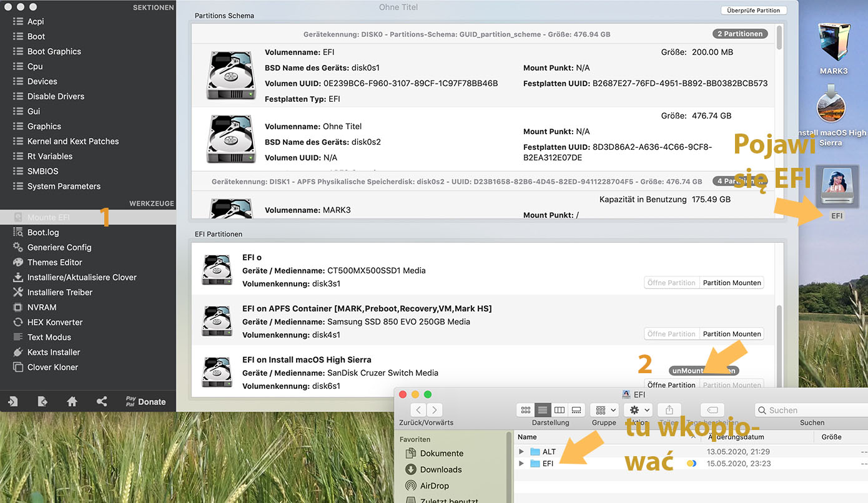868x503 pixels.
Task: Open Themes Editor tool
Action: click(x=54, y=262)
